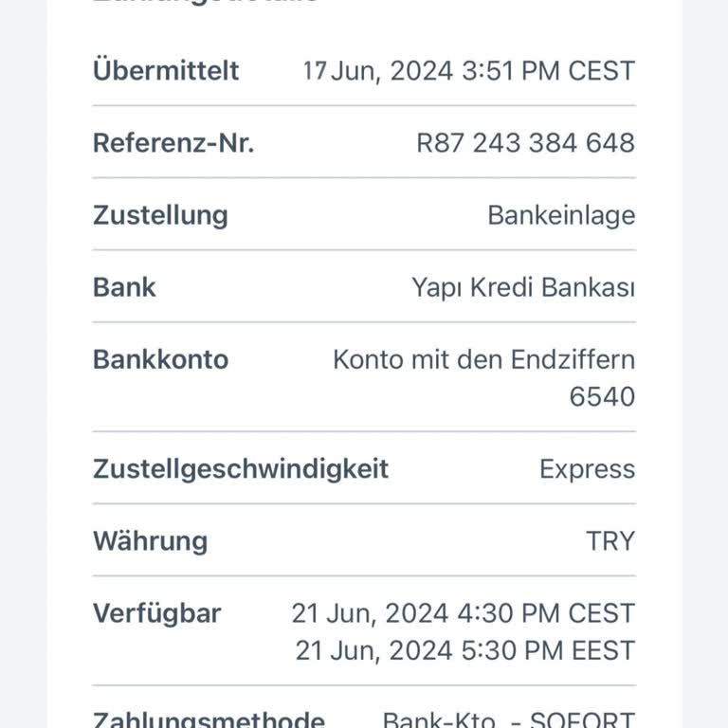Viewport: 728px width, 728px height.
Task: Select reference number R87 243 384 648
Action: 525,143
